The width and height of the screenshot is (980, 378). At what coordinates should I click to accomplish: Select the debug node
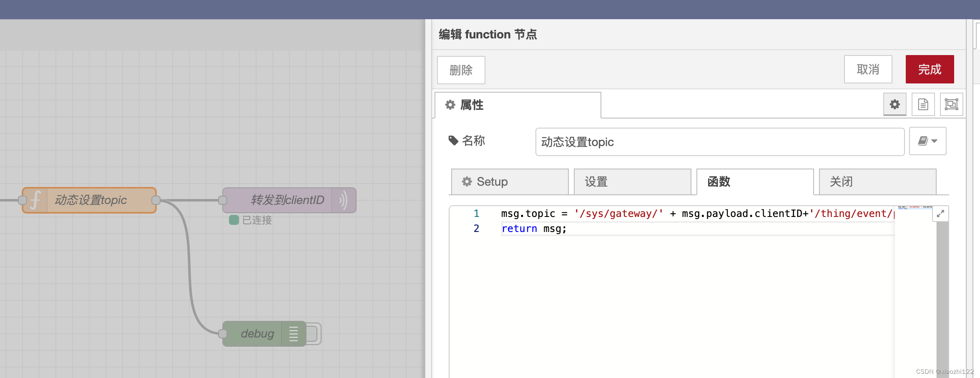coord(264,334)
